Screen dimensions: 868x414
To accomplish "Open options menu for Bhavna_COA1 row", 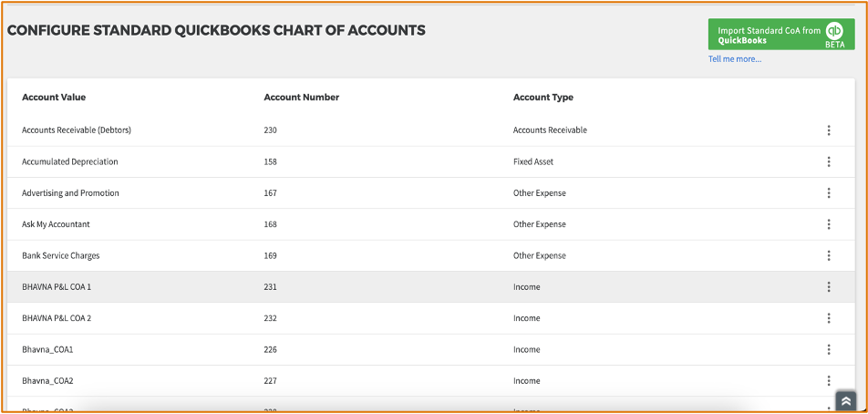I will tap(829, 350).
